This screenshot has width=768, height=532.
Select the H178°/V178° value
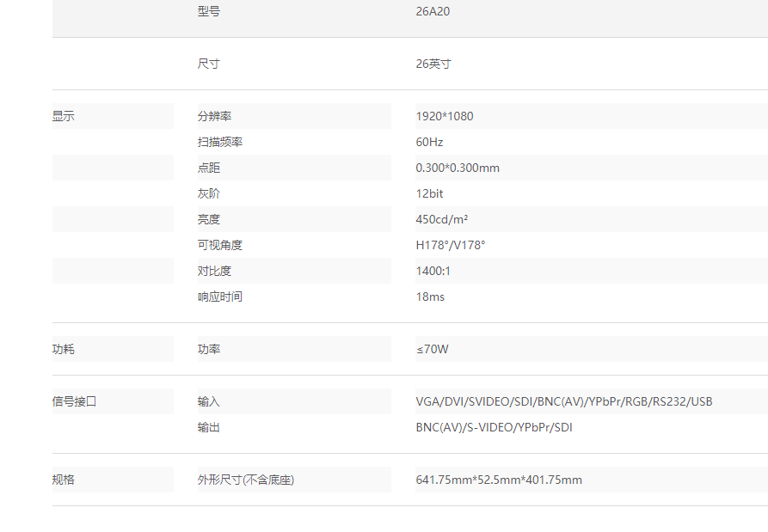click(451, 245)
